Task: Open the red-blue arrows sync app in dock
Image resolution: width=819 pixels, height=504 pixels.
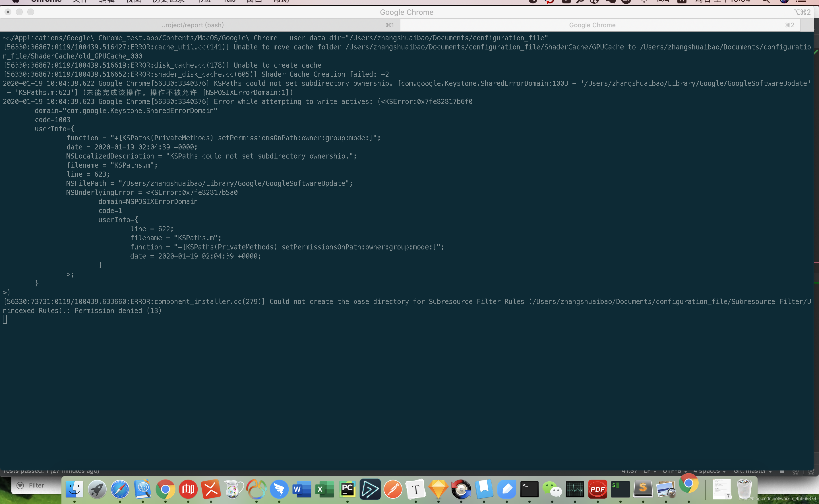Action: pyautogui.click(x=461, y=489)
